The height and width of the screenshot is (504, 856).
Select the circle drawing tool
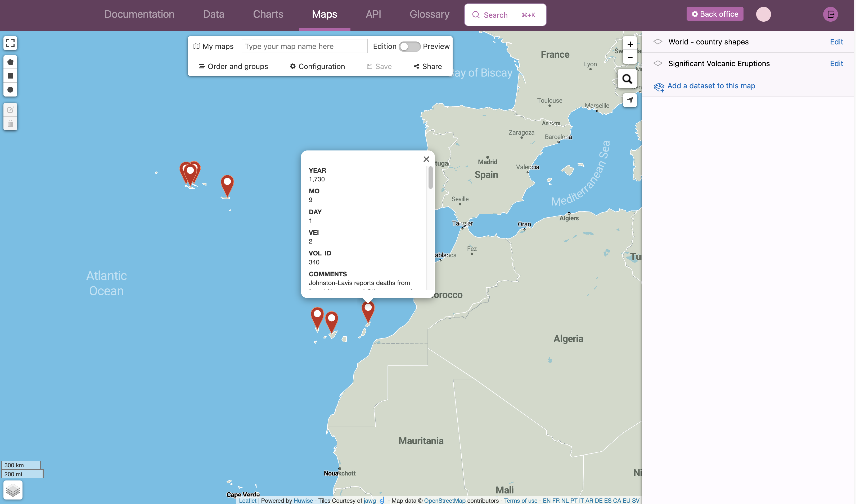coord(10,90)
